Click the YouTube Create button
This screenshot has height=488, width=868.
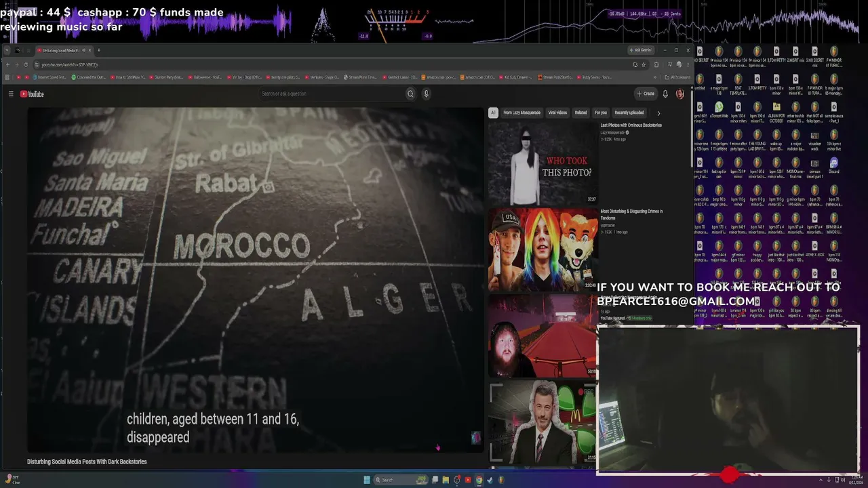coord(646,94)
